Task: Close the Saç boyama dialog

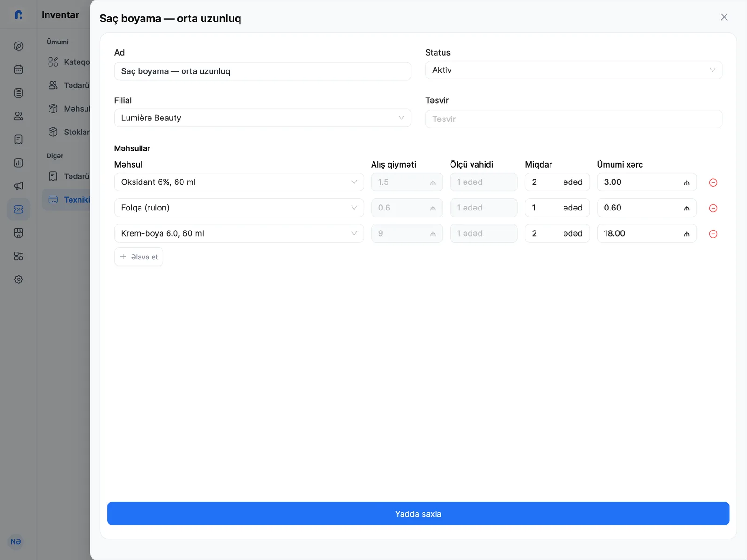Action: click(x=724, y=17)
